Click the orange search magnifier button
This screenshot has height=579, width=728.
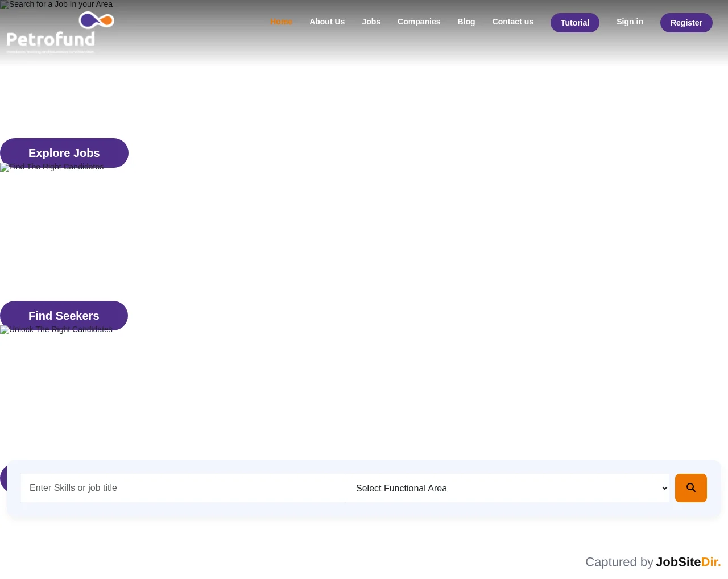click(691, 488)
